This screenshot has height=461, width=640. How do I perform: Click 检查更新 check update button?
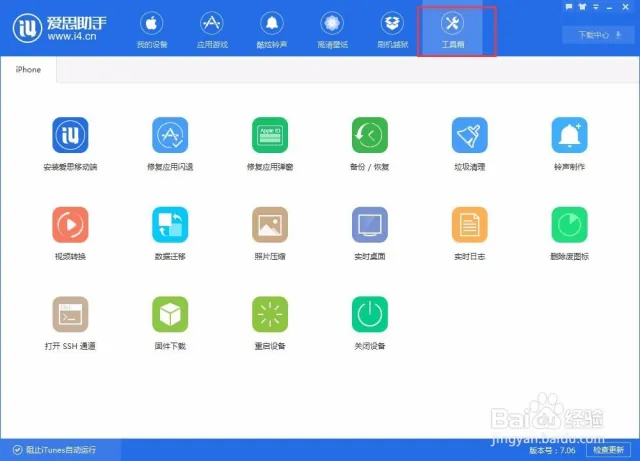613,449
